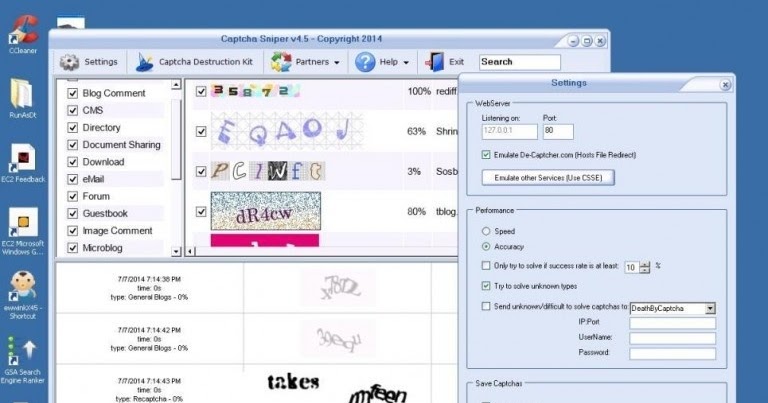Open the RunAsDt folder on desktop
768x403 pixels.
(x=23, y=97)
